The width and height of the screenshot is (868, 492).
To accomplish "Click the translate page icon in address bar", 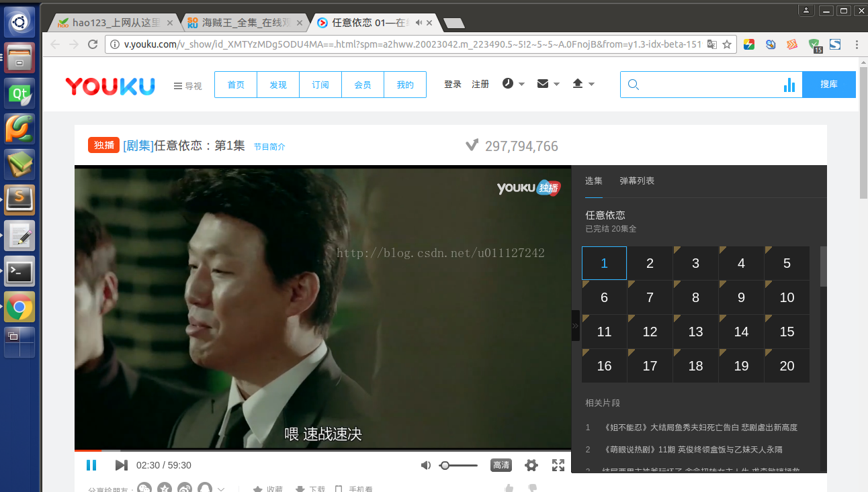I will (x=711, y=44).
